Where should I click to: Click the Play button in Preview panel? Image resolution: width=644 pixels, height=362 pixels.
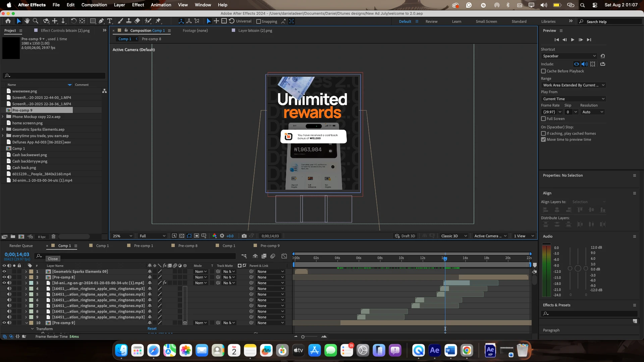(573, 40)
